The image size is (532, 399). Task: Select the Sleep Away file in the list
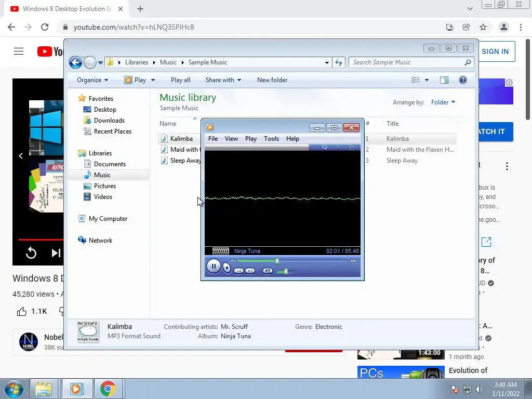pos(185,161)
